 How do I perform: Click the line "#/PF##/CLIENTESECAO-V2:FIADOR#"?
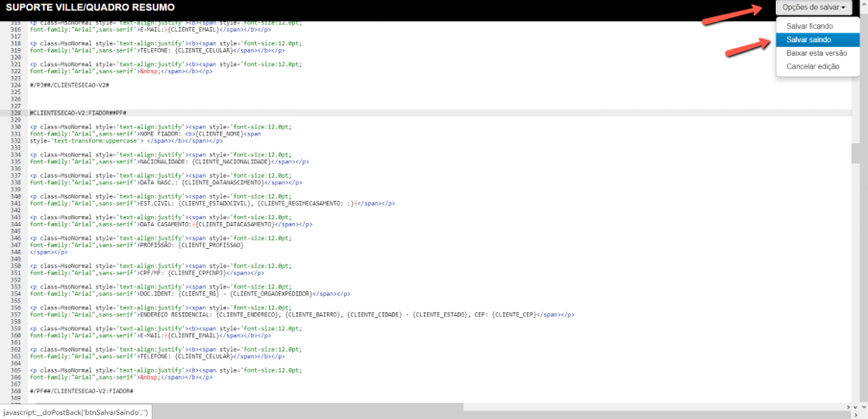tap(82, 391)
